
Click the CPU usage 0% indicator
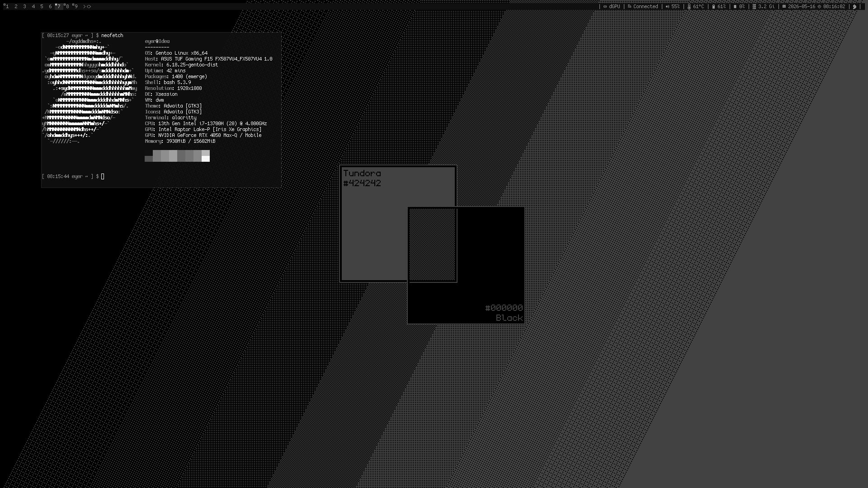coord(739,6)
